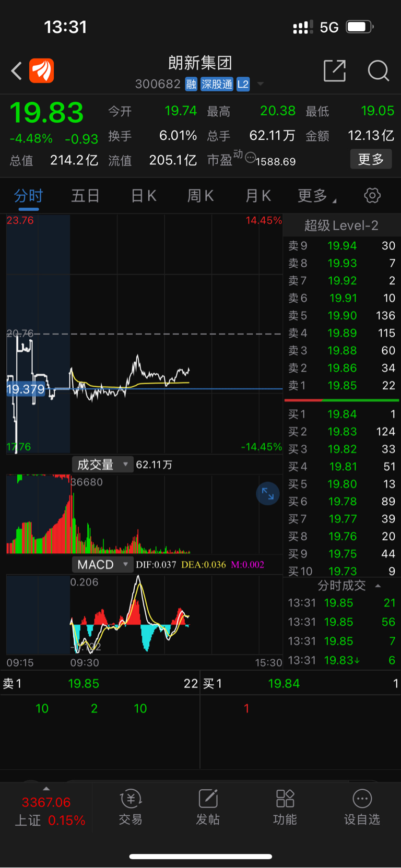Screen dimensions: 401x868
Task: Tap the 最高 20.38 value
Action: 278,111
